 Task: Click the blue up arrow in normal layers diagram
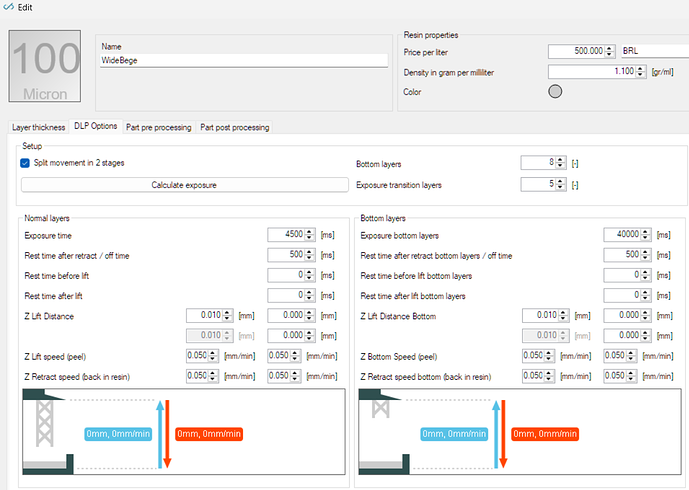click(160, 434)
